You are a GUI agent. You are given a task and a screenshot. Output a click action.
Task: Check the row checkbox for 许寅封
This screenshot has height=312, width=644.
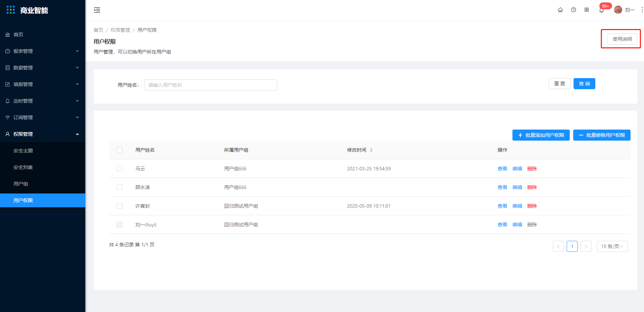119,206
